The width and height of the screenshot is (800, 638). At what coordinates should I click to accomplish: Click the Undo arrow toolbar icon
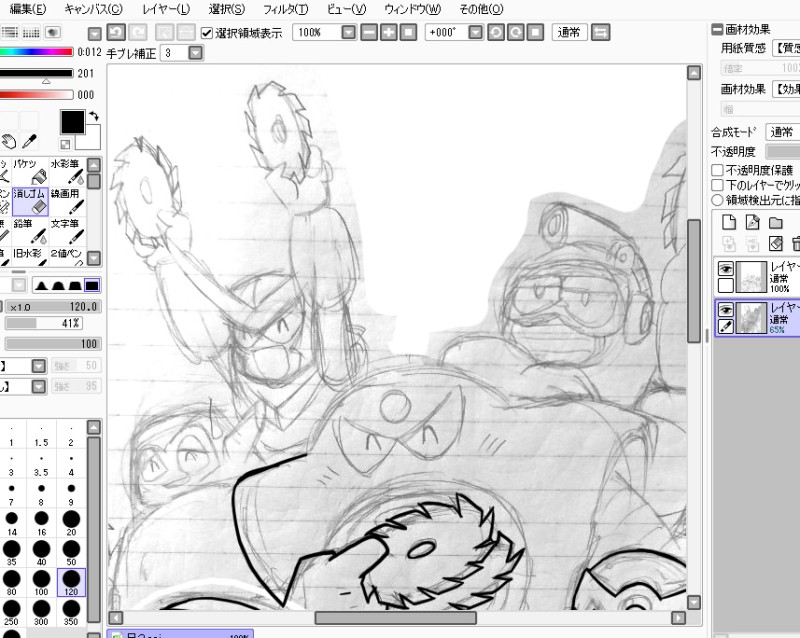point(116,33)
